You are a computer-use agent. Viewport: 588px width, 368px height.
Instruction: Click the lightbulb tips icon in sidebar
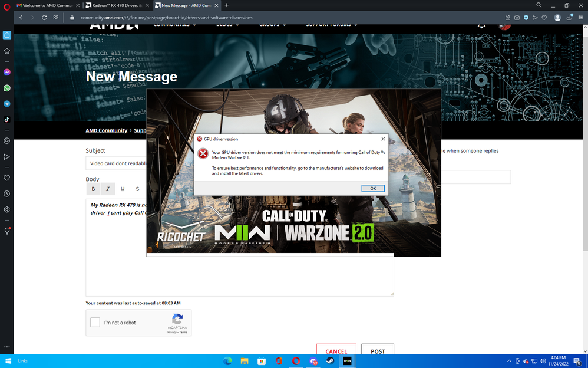coord(6,231)
